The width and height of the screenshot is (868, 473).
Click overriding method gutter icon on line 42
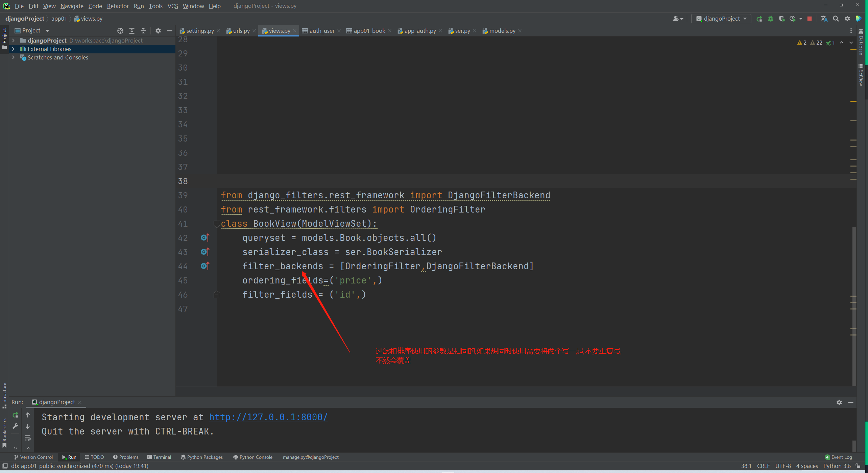pyautogui.click(x=205, y=238)
